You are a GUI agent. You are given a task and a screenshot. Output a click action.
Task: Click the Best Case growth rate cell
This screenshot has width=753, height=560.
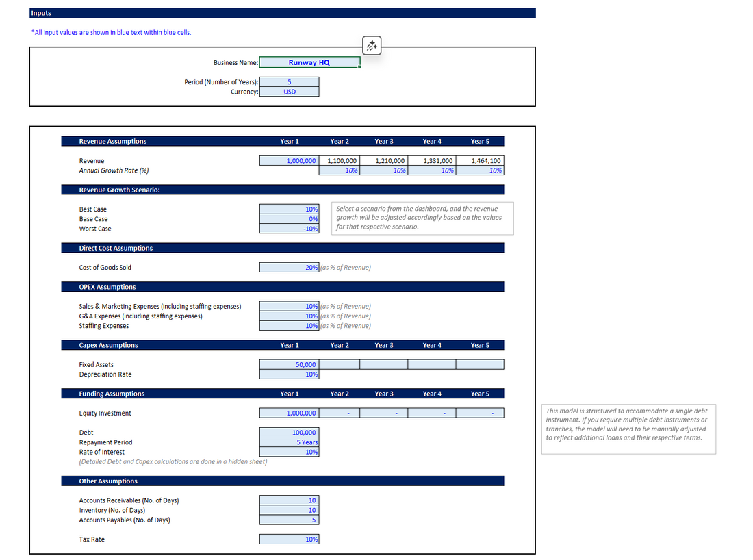(x=289, y=209)
